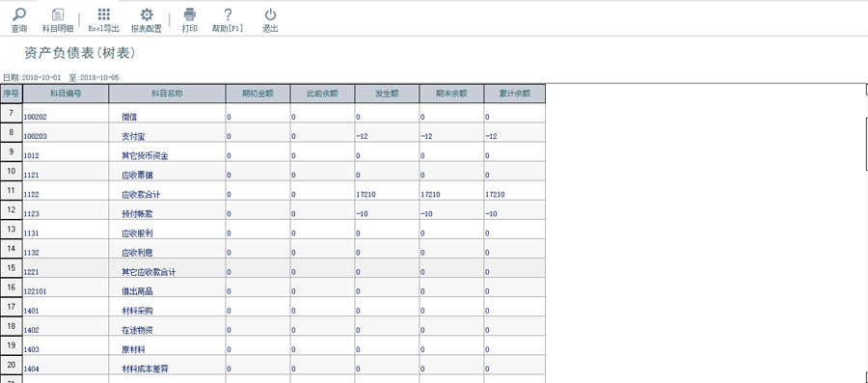
Task: Select the 材料采购 subject name
Action: point(137,311)
